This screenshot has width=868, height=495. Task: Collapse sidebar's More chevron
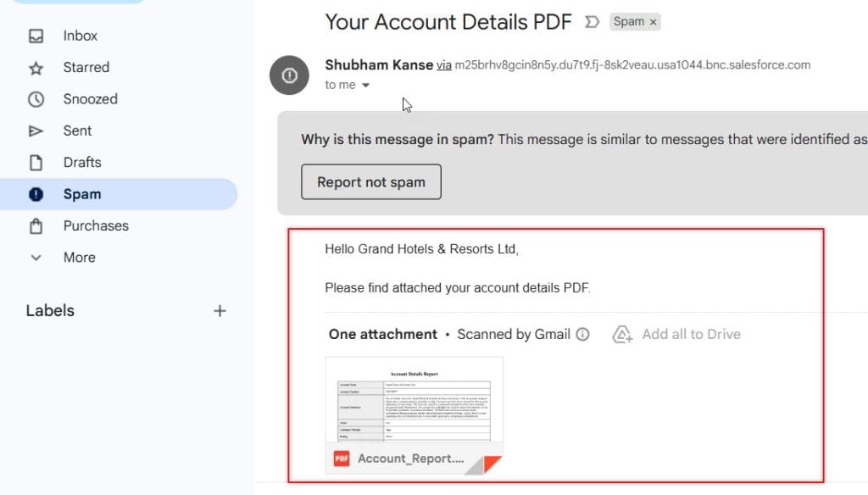(x=35, y=258)
